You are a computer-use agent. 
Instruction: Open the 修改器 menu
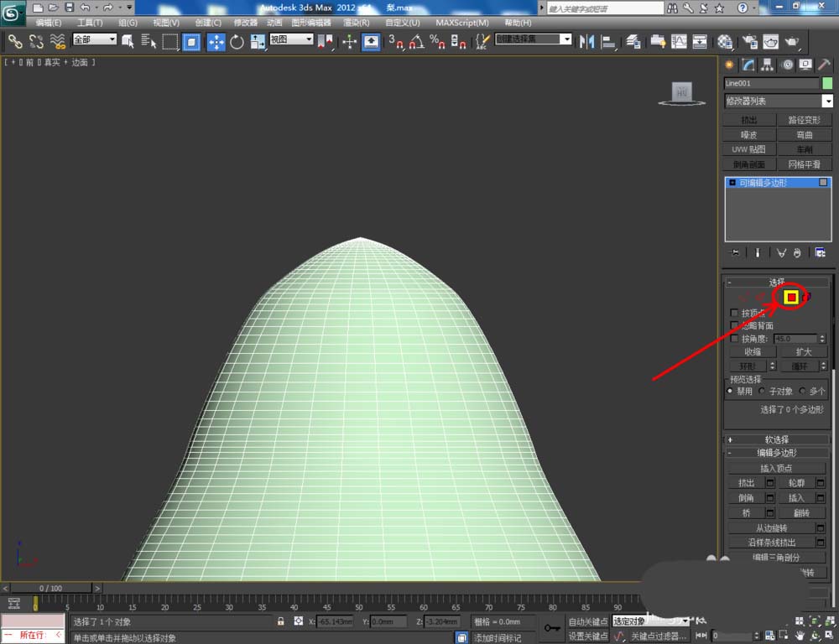tap(245, 23)
